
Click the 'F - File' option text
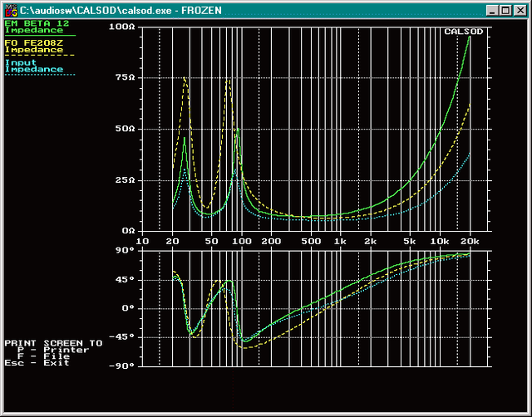43,356
